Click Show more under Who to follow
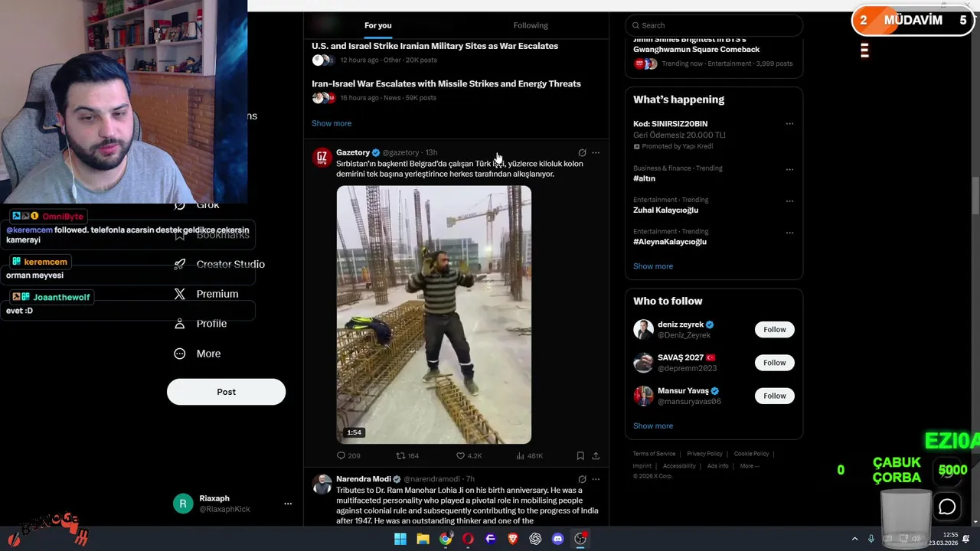Viewport: 980px width, 551px height. click(653, 426)
